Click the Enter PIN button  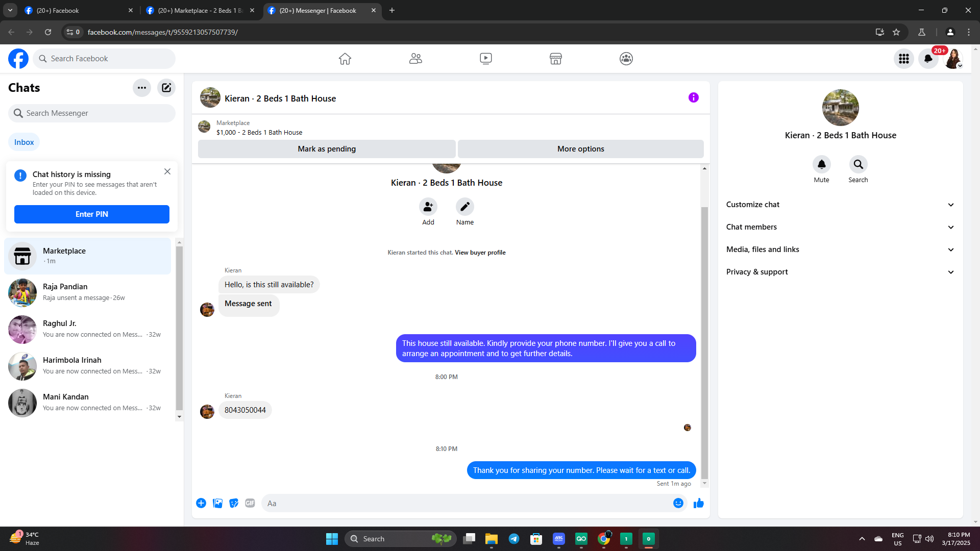tap(92, 214)
